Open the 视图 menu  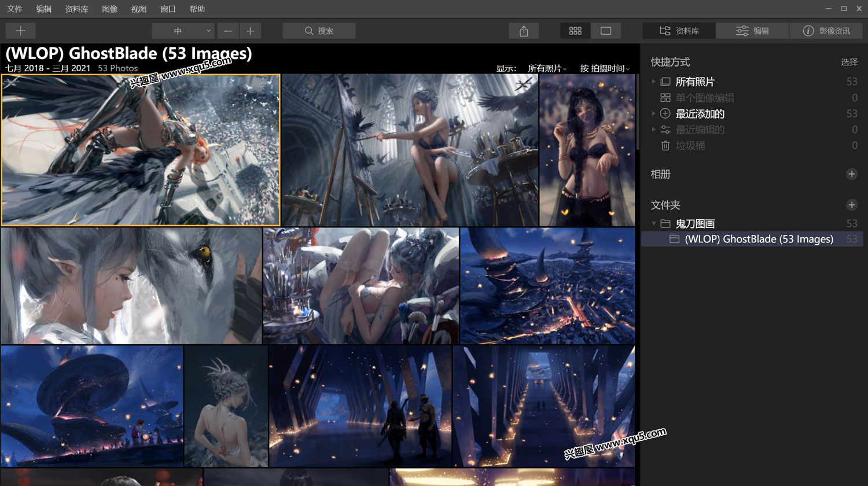[x=139, y=9]
